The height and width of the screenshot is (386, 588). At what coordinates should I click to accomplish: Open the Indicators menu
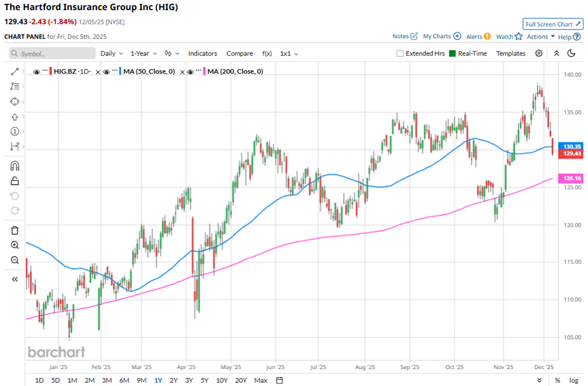click(203, 54)
